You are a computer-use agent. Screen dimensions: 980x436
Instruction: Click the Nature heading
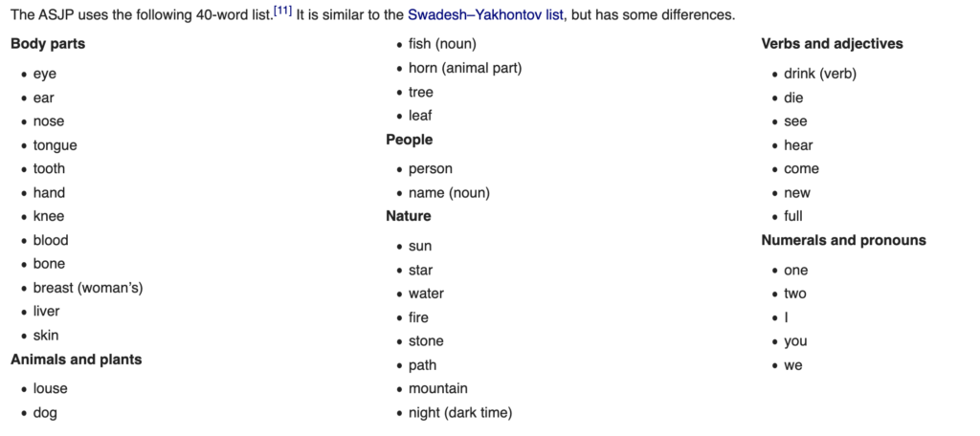(409, 216)
